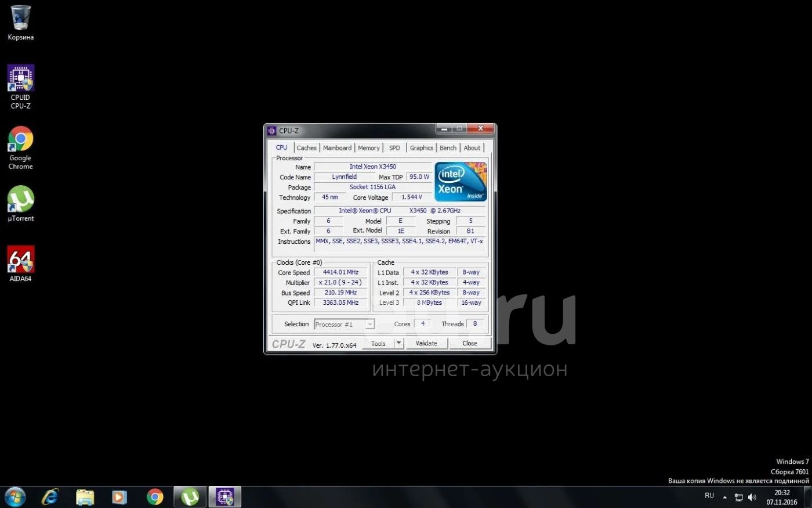812x508 pixels.
Task: Click the Multiplier value x 21.0
Action: pos(341,283)
